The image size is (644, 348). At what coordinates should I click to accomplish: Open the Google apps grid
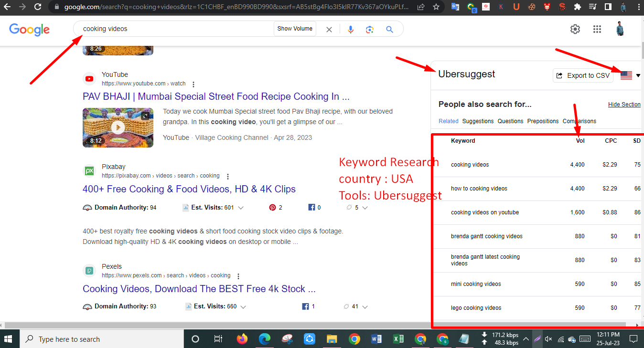(597, 29)
